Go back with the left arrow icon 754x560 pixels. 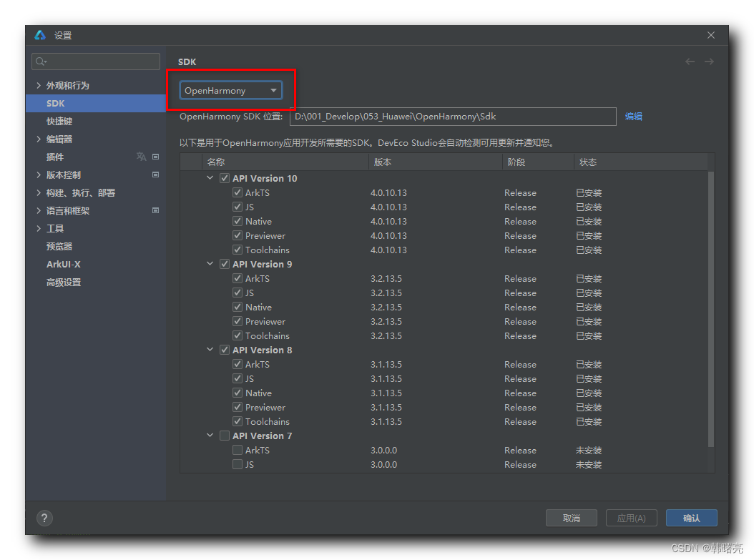(x=690, y=62)
